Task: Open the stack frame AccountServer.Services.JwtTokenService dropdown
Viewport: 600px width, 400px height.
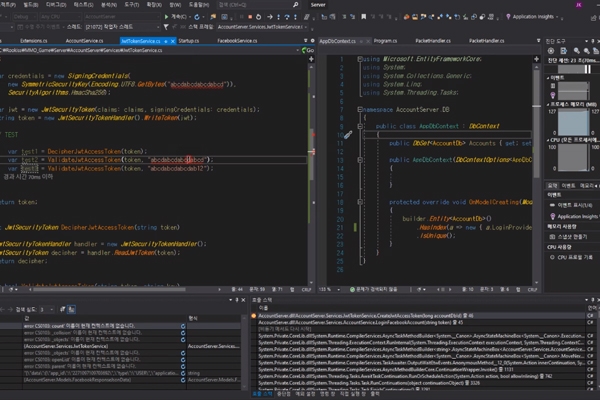Action: pos(262,27)
